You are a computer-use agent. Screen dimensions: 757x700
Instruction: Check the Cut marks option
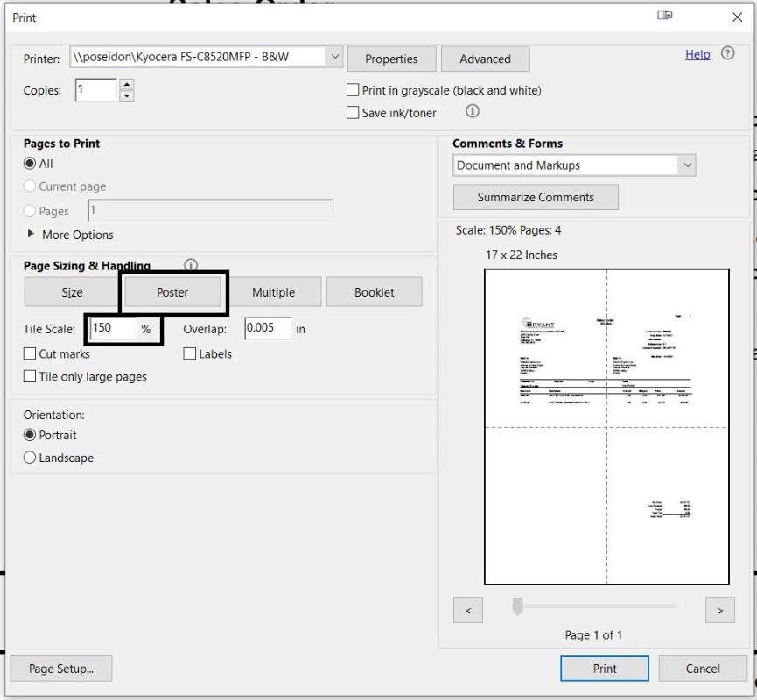(30, 354)
